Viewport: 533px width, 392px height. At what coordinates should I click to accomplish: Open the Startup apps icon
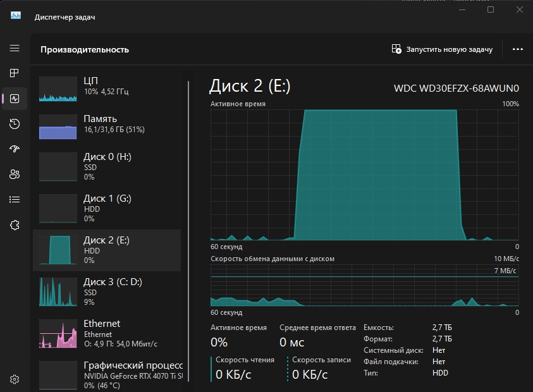(x=15, y=149)
